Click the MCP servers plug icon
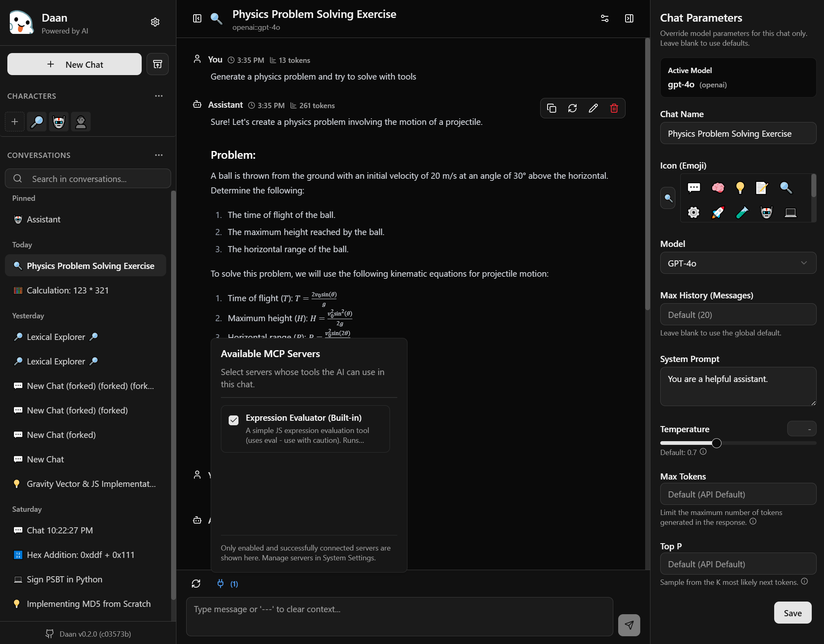This screenshot has height=644, width=824. pyautogui.click(x=220, y=584)
